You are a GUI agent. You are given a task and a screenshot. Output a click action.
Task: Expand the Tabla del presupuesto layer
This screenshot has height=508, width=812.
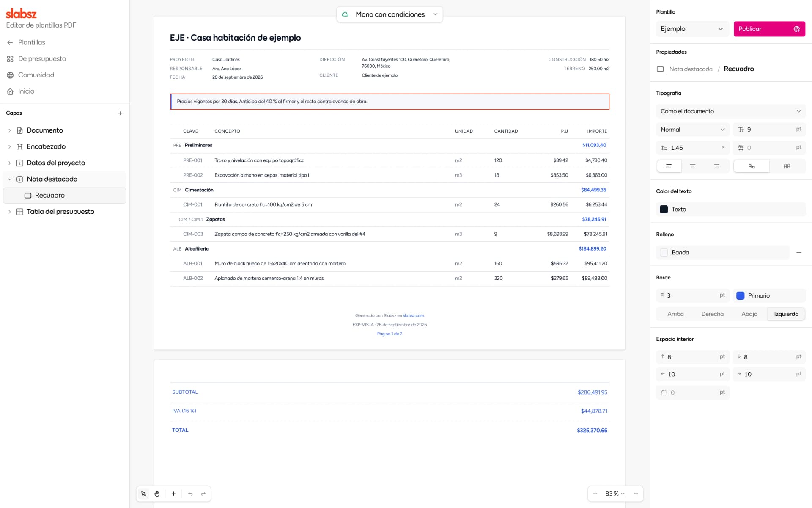point(9,212)
